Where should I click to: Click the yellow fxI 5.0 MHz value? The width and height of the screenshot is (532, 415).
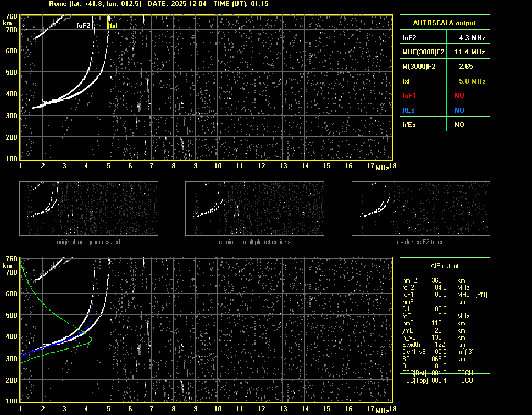coord(472,81)
